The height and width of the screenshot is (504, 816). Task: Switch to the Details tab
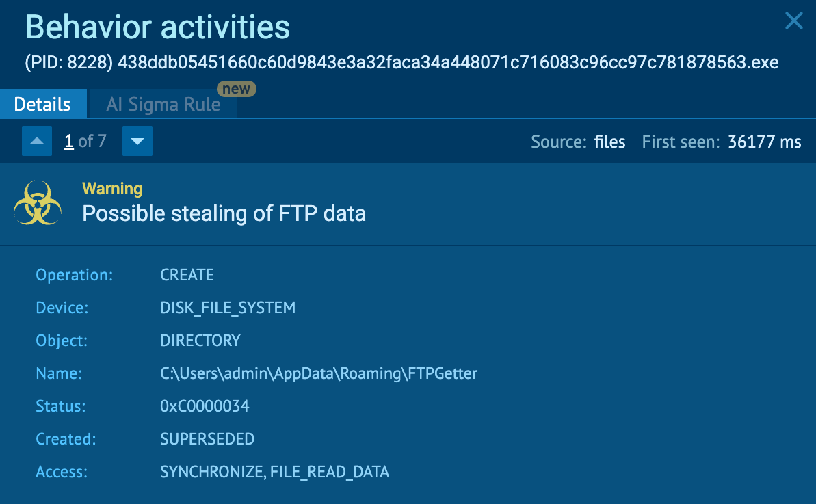pos(43,104)
